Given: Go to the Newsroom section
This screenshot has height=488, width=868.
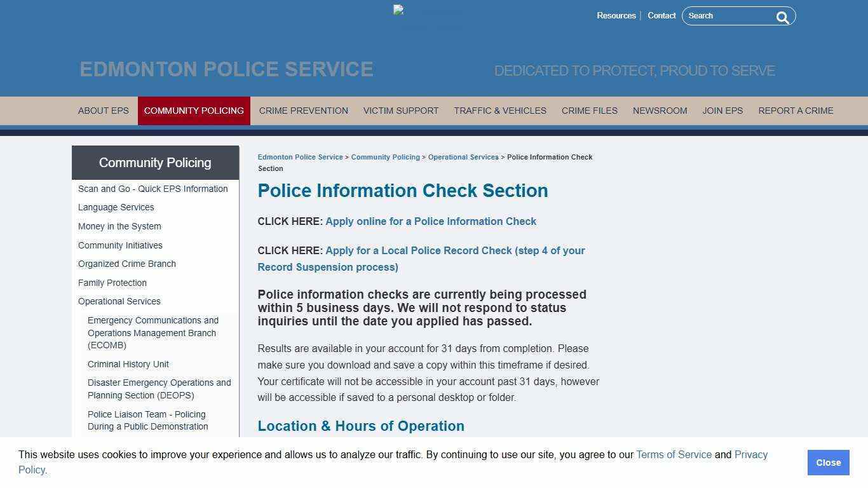Looking at the screenshot, I should [660, 111].
